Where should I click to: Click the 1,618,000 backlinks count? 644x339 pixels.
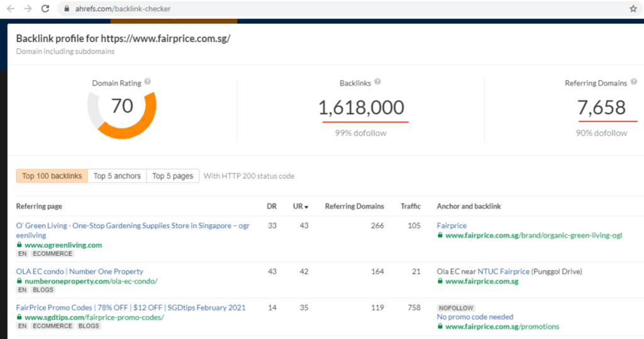pos(362,108)
